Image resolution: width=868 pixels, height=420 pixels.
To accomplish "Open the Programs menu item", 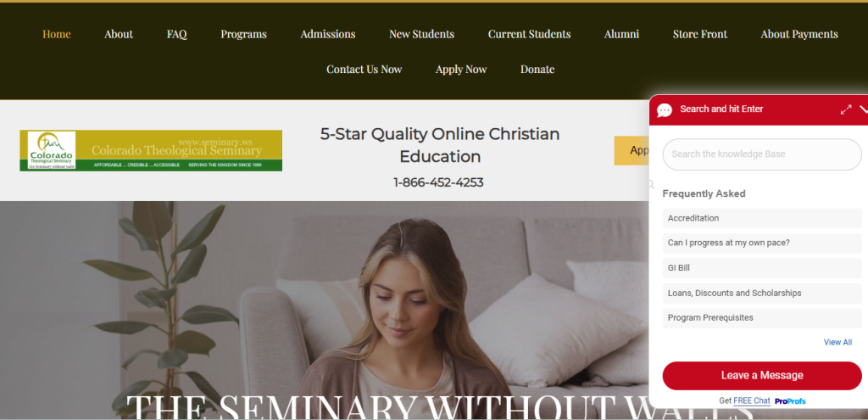I will point(243,34).
